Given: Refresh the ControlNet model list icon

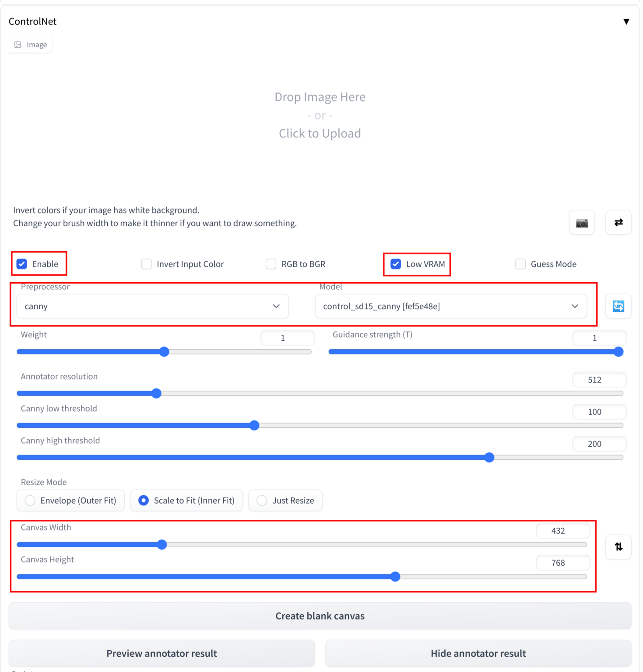Looking at the screenshot, I should 618,306.
